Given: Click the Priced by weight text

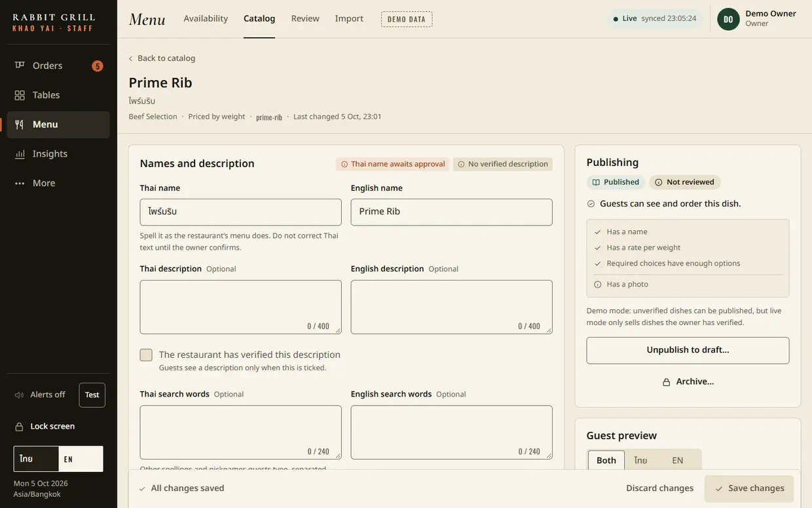Looking at the screenshot, I should (x=217, y=117).
